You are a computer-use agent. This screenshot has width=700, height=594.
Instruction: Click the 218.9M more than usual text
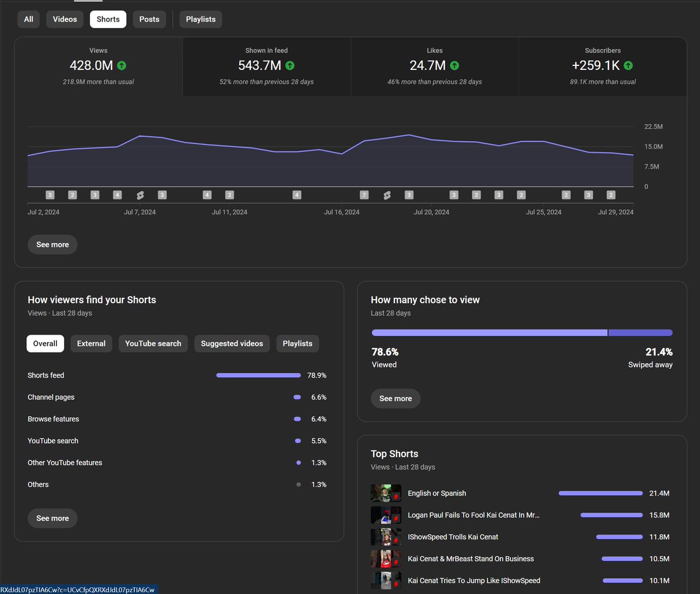[99, 82]
